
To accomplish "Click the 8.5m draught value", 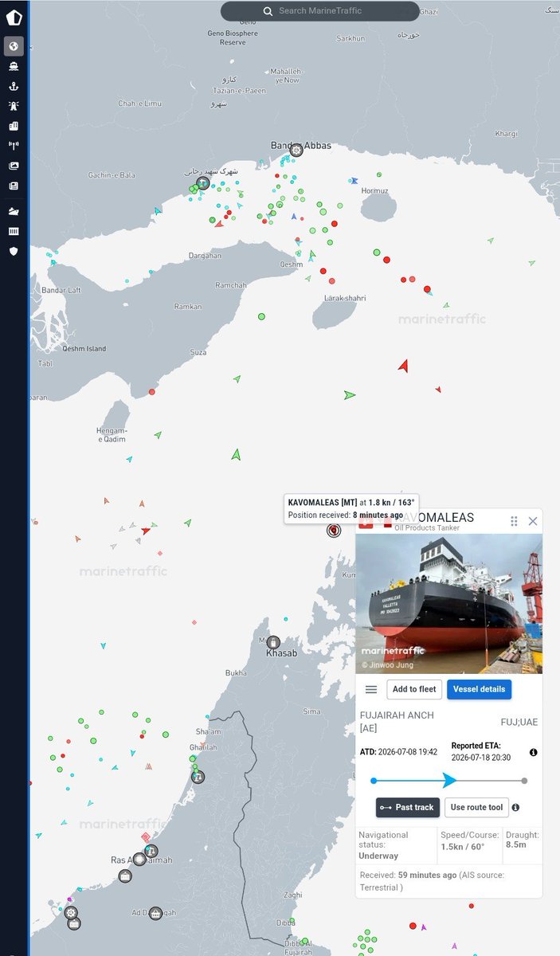I will pos(515,844).
